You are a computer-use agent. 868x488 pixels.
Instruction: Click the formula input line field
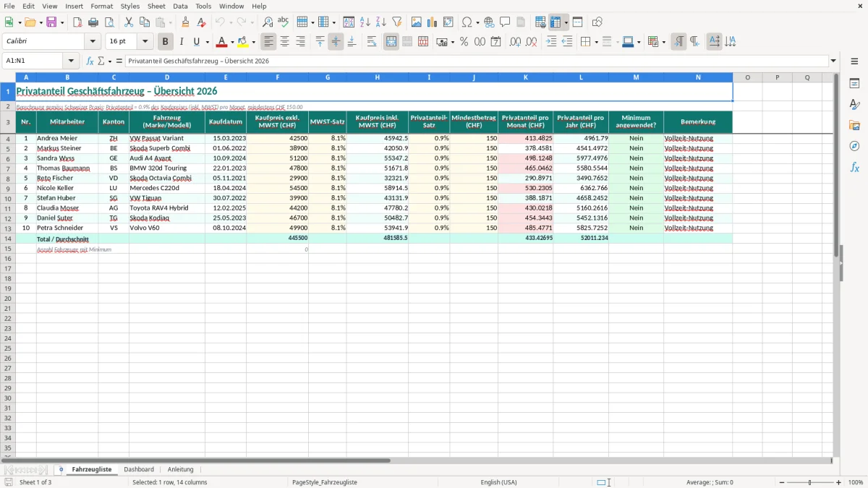477,61
